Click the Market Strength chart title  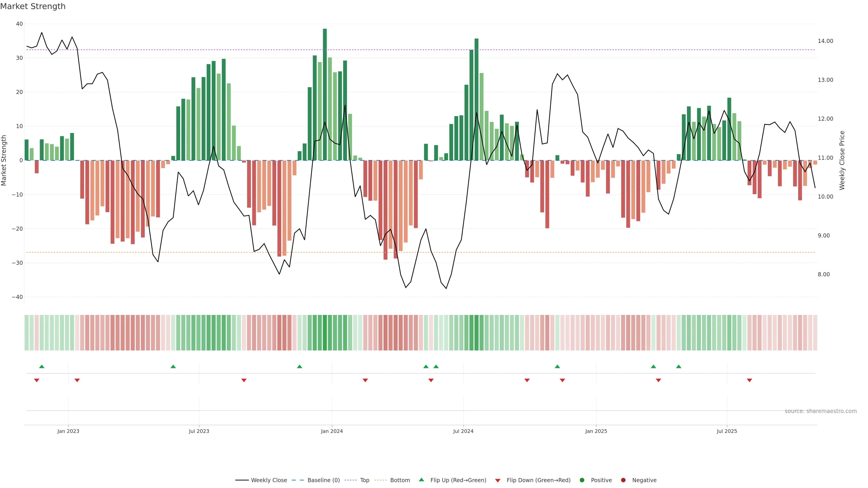(x=33, y=6)
